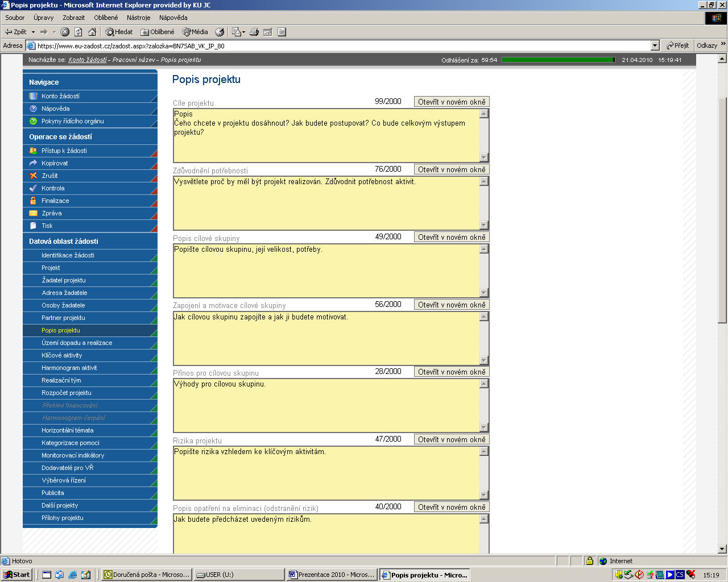Click the Stop loading icon
This screenshot has width=728, height=582.
pyautogui.click(x=65, y=32)
